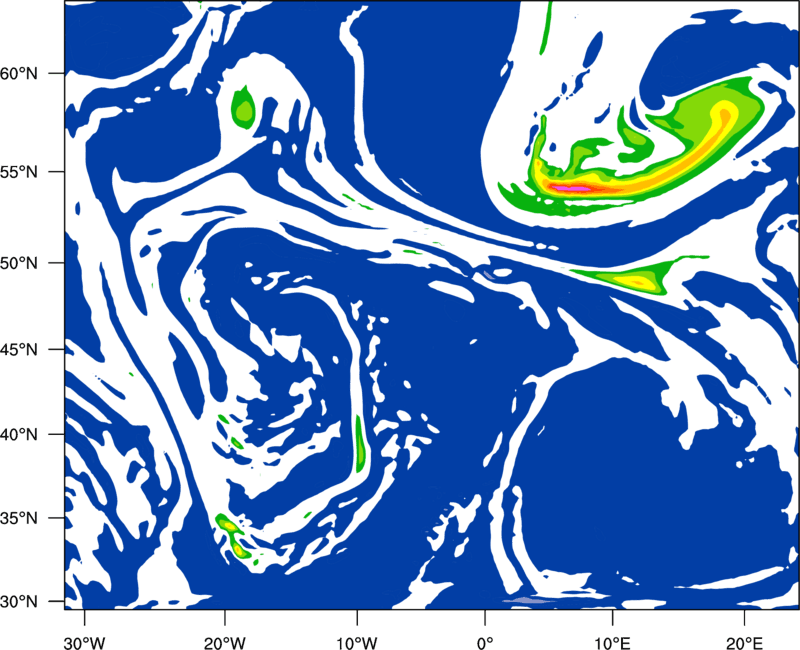Screen dimensions: 800x650
Task: Click the 40°N latitude label
Action: point(19,435)
